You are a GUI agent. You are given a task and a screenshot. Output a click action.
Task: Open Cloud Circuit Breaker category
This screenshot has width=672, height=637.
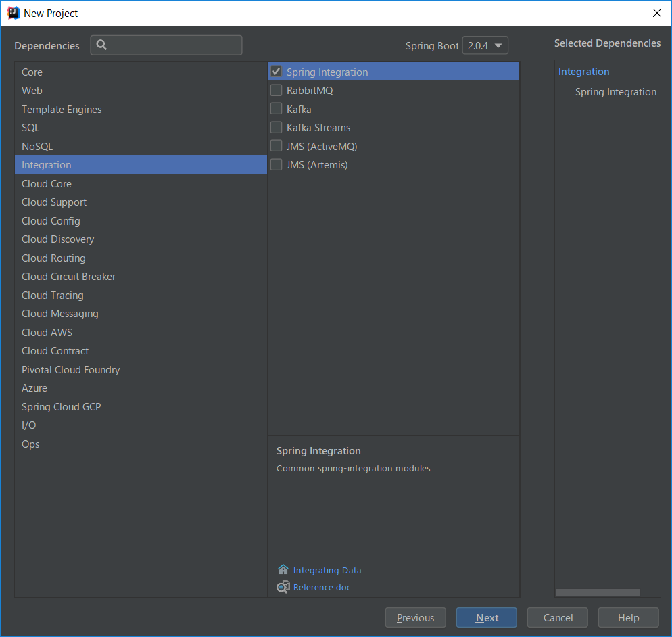[141, 277]
